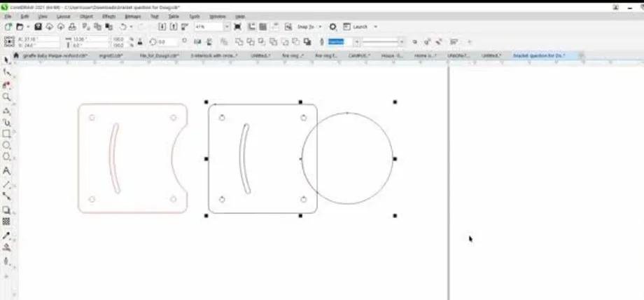Screen dimensions: 644x300
Task: Open the Snap To dropdown
Action: [x=309, y=27]
